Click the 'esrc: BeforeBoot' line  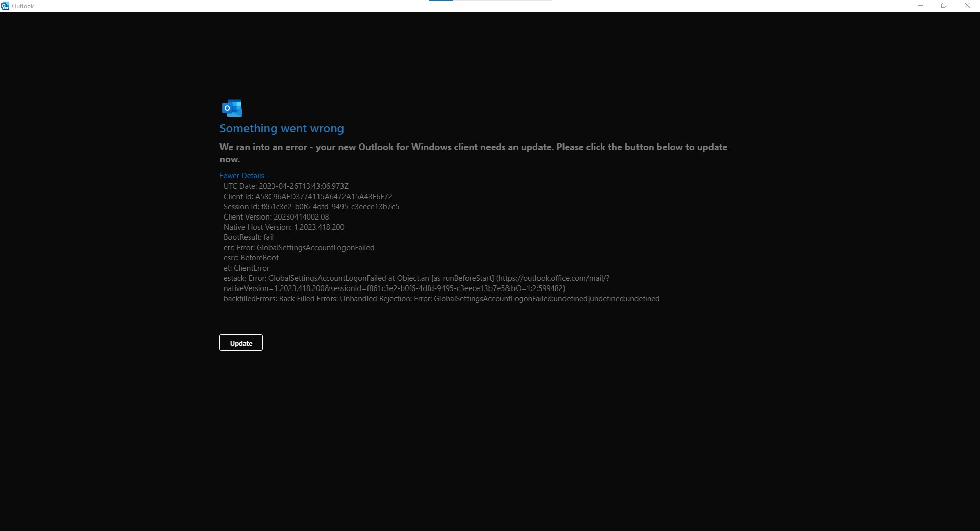(x=251, y=258)
